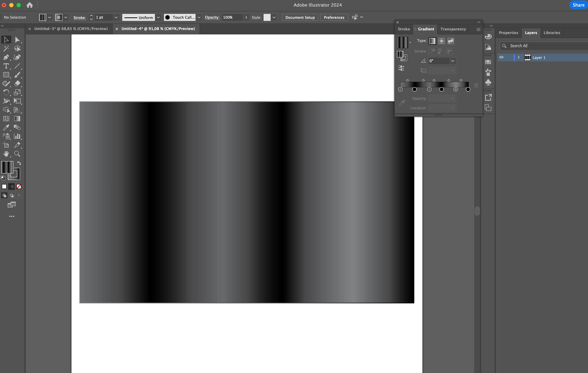Select the Pen tool
Image resolution: width=588 pixels, height=373 pixels.
[6, 57]
